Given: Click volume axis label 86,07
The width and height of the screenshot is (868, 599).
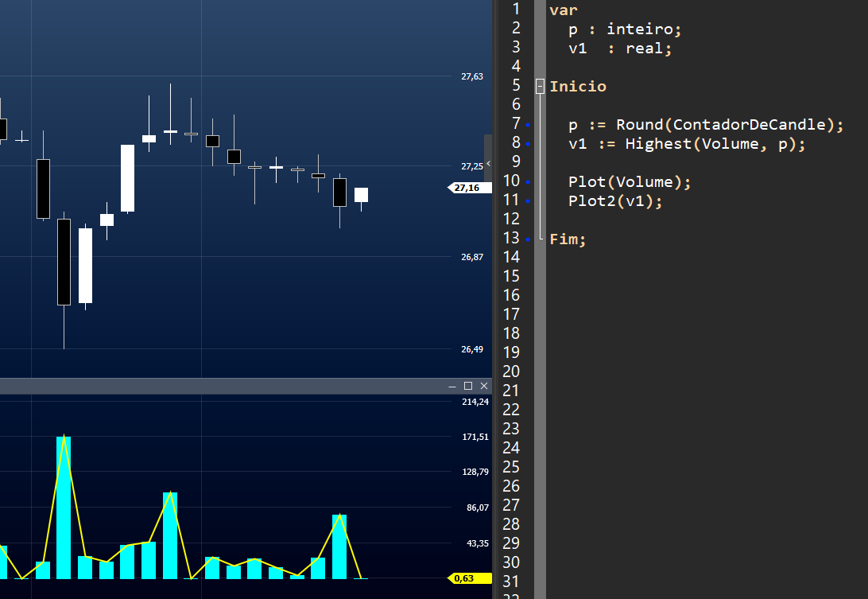Looking at the screenshot, I should click(x=478, y=508).
